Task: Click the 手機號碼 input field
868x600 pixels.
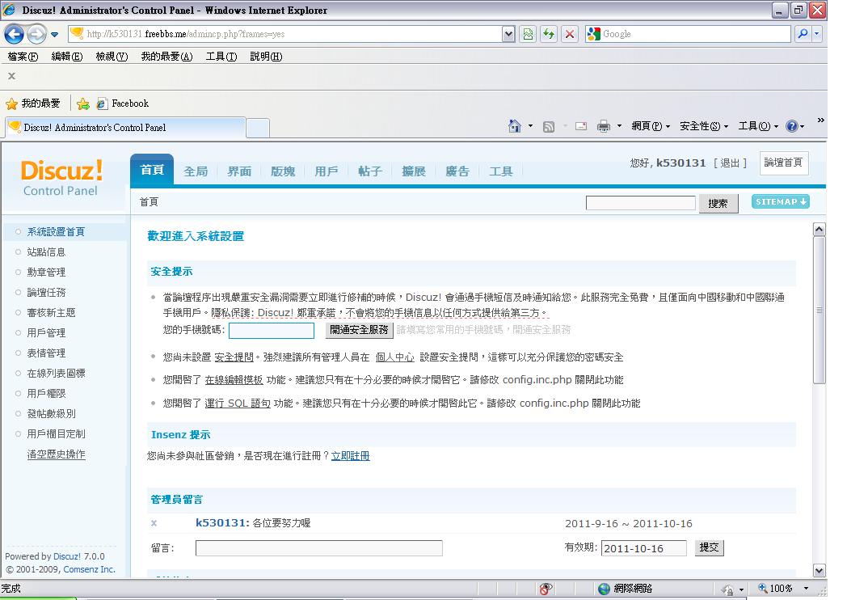Action: coord(272,330)
